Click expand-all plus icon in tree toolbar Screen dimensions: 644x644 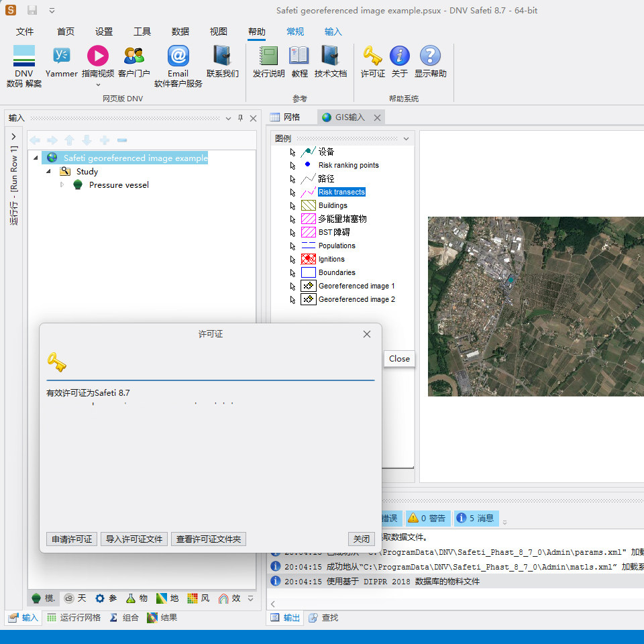click(x=105, y=140)
